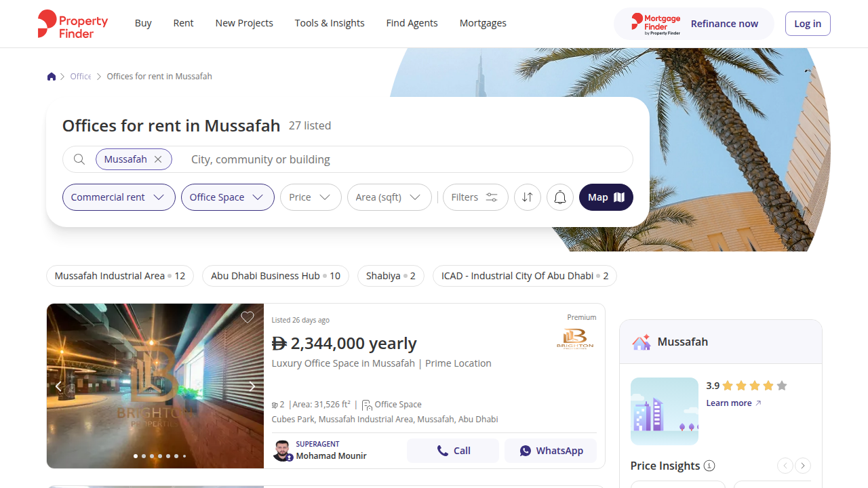The height and width of the screenshot is (488, 868).
Task: Open listing title Luxury Office Space in Mussafah
Action: pos(382,363)
